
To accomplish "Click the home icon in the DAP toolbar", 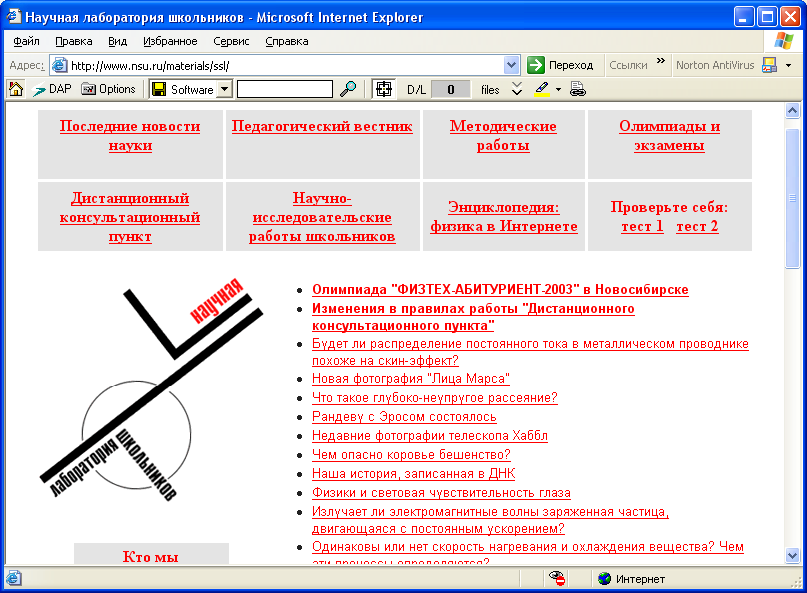I will pos(16,89).
